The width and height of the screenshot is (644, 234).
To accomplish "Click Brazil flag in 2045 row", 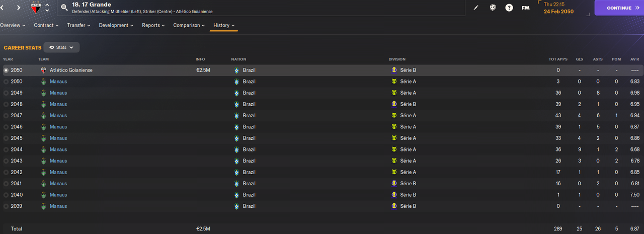I will pos(236,138).
